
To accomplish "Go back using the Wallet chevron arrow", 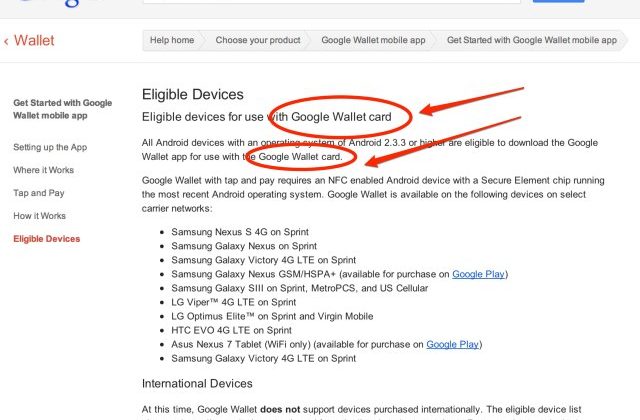I will pos(6,41).
